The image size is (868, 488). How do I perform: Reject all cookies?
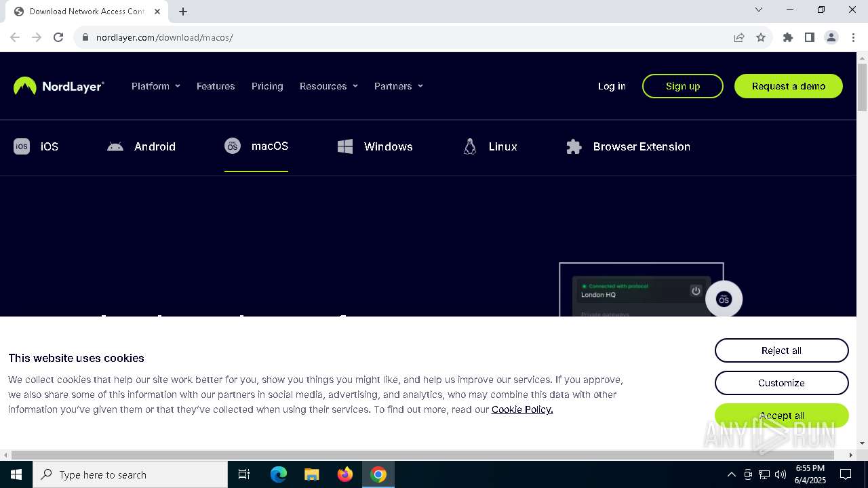781,350
